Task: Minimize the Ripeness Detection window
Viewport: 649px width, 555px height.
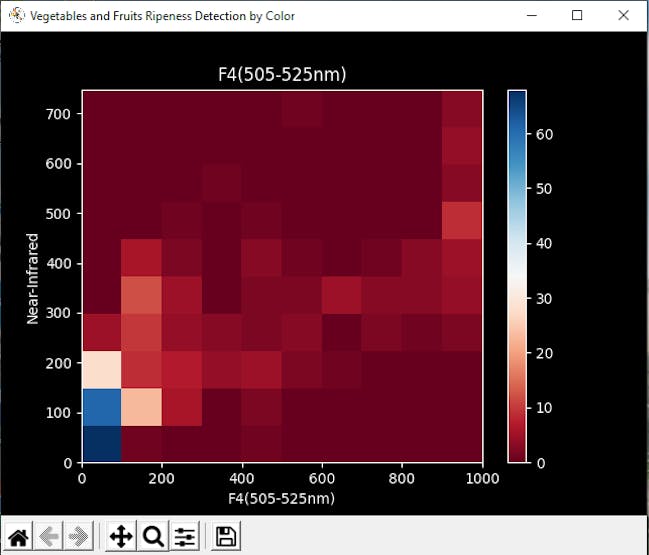Action: coord(532,15)
